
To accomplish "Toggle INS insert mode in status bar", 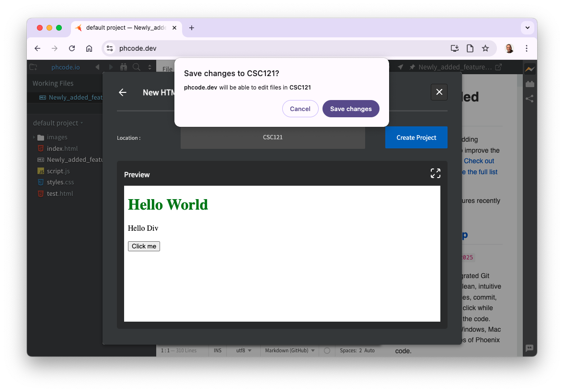I will pos(217,350).
